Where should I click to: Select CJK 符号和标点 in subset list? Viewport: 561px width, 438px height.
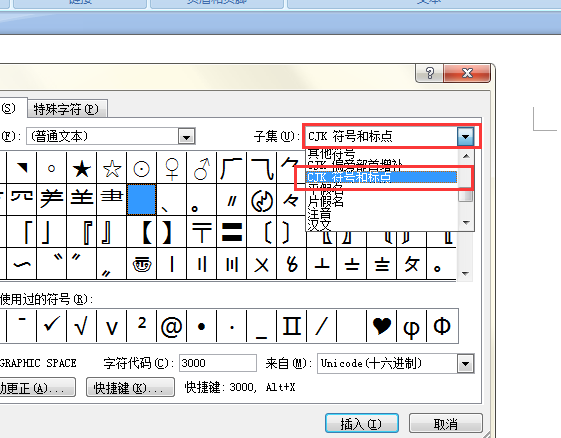[381, 177]
